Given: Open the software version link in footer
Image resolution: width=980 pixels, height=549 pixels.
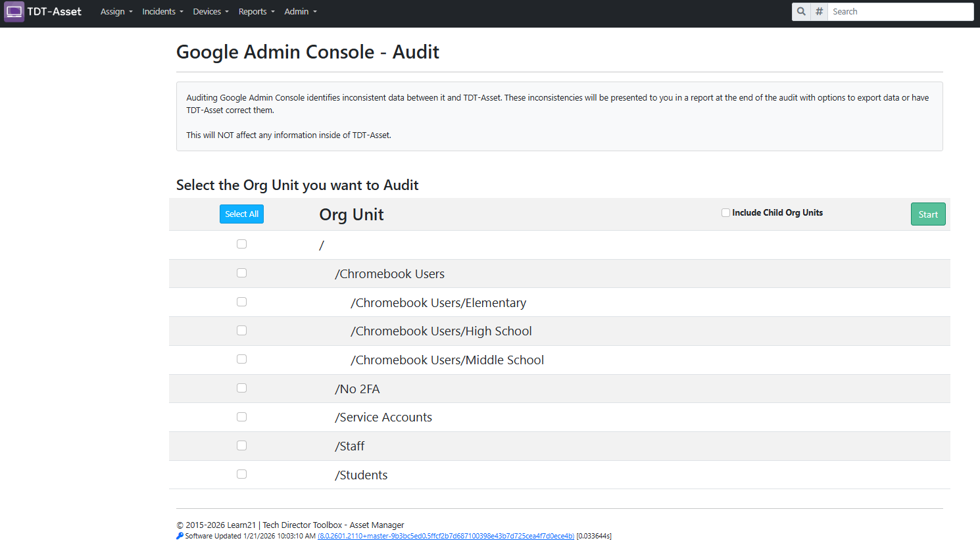Looking at the screenshot, I should tap(446, 536).
